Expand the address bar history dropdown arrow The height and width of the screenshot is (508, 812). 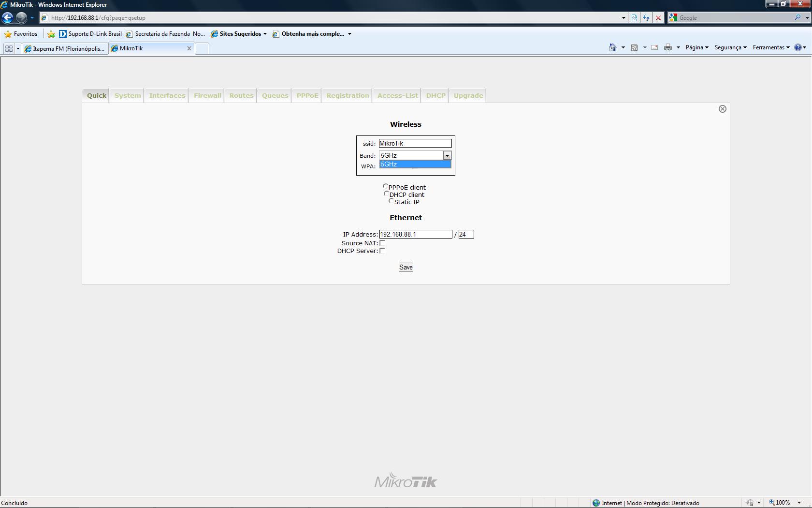coord(623,18)
